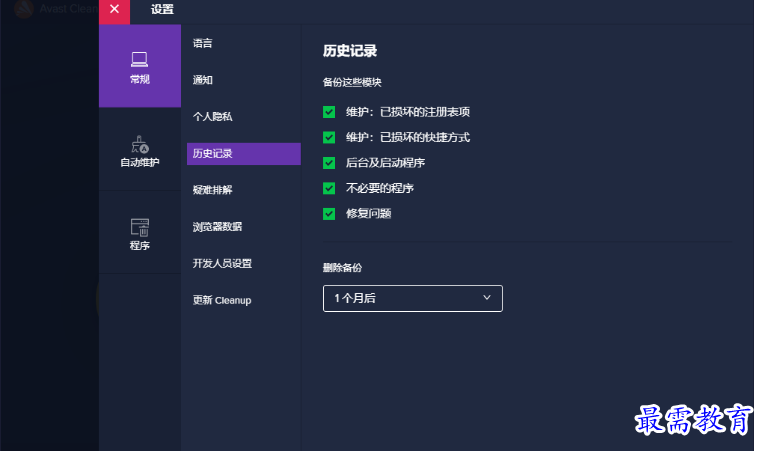Toggle the 后台及启动程序 checkbox
Viewport: 759px width, 451px height.
click(x=329, y=163)
